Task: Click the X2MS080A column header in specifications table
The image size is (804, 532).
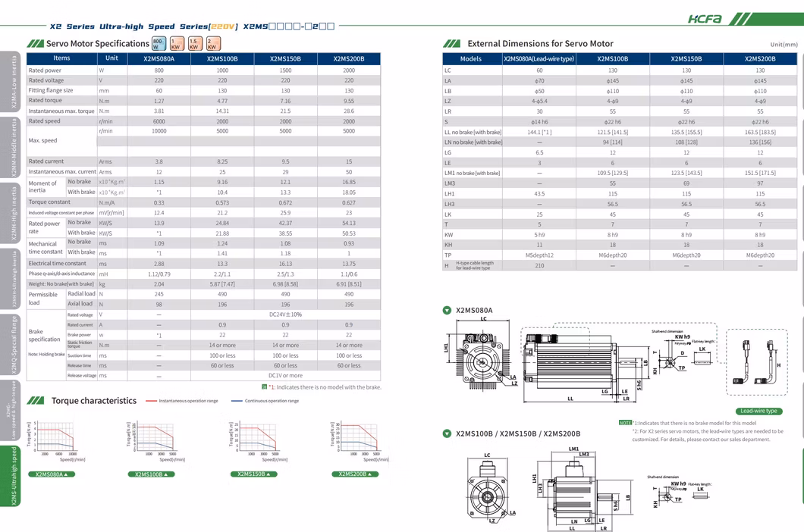Action: click(159, 58)
